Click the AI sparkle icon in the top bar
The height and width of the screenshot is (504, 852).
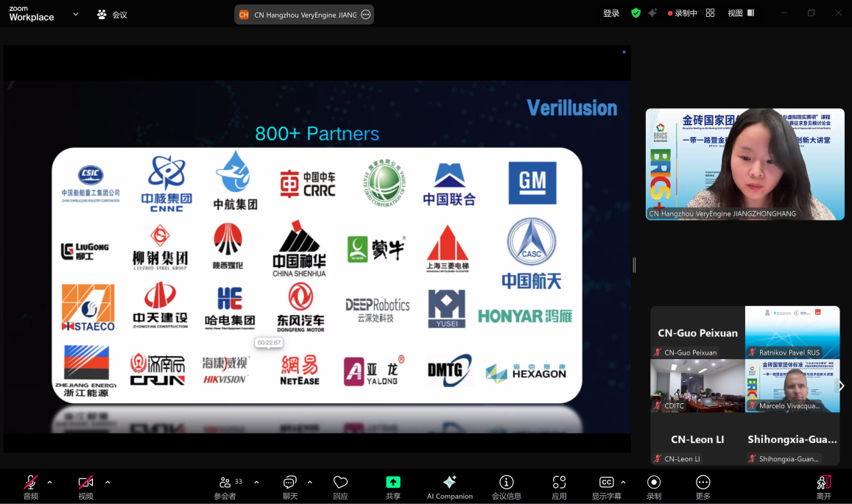[x=652, y=13]
